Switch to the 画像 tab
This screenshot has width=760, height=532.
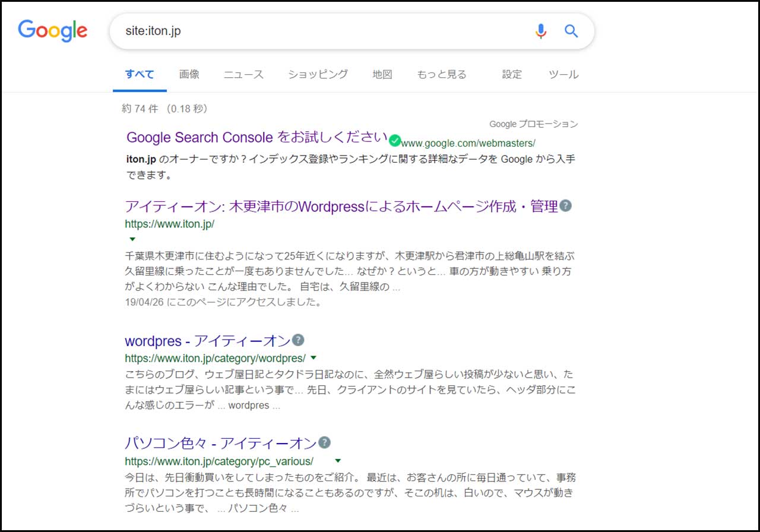[x=189, y=75]
